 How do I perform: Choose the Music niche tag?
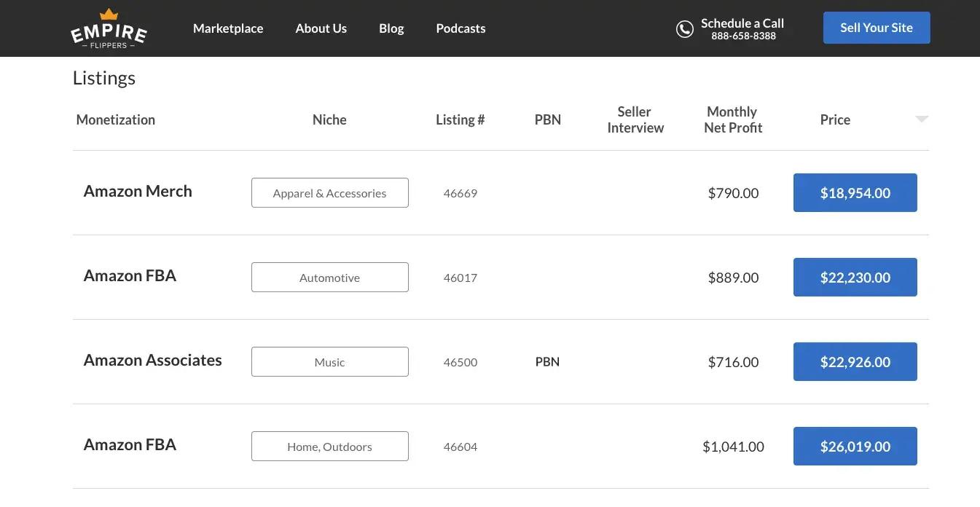pyautogui.click(x=329, y=362)
